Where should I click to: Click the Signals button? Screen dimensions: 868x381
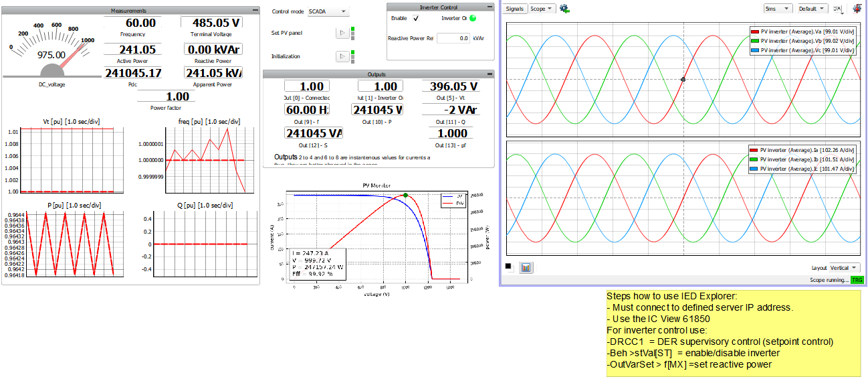(515, 9)
